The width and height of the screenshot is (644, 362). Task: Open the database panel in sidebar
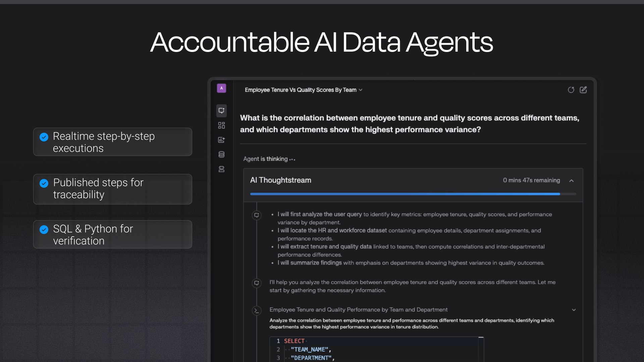point(221,154)
